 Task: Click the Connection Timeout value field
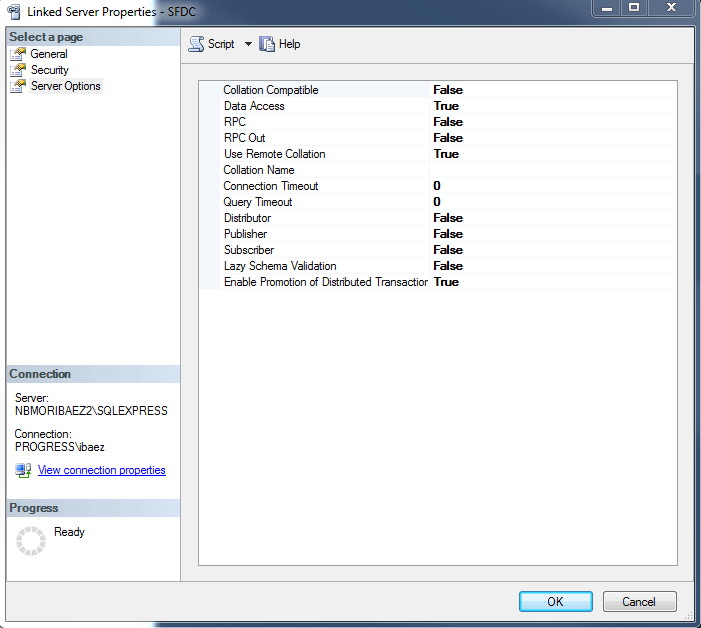point(553,186)
